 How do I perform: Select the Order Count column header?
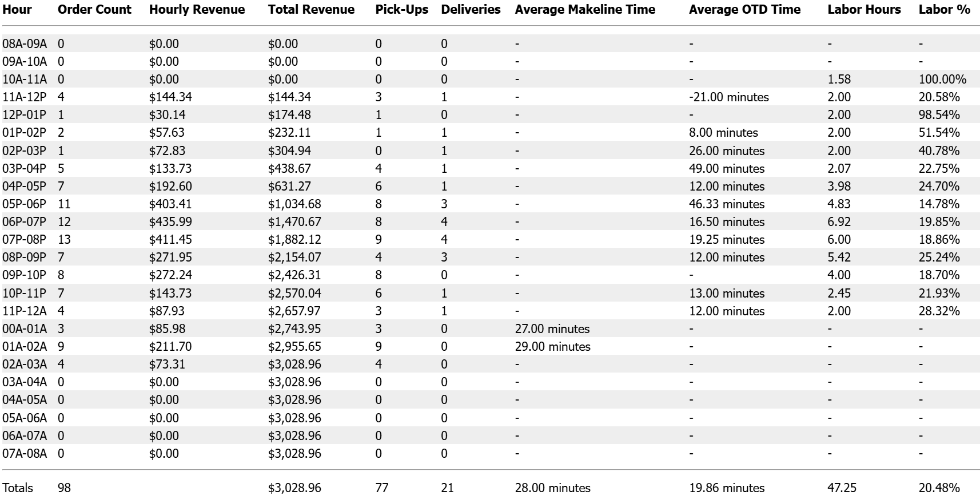(94, 10)
